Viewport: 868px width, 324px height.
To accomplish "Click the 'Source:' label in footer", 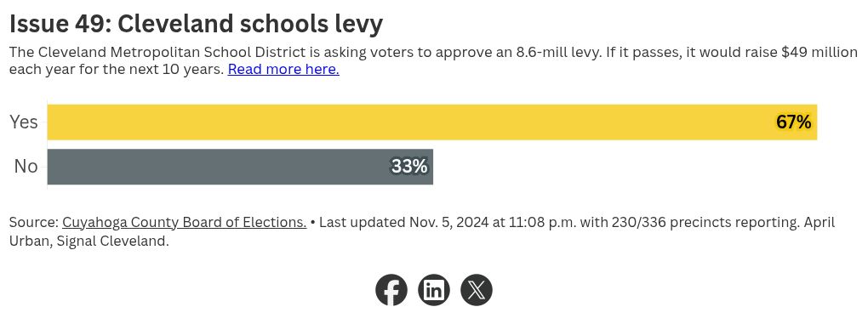I will pyautogui.click(x=34, y=223).
